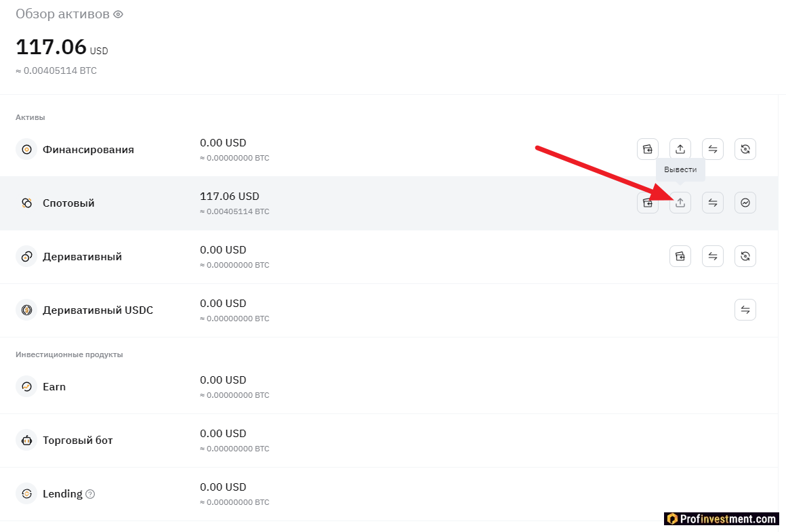Screen dimensions: 786x532
Task: Open the Финансирования account row
Action: (88, 150)
